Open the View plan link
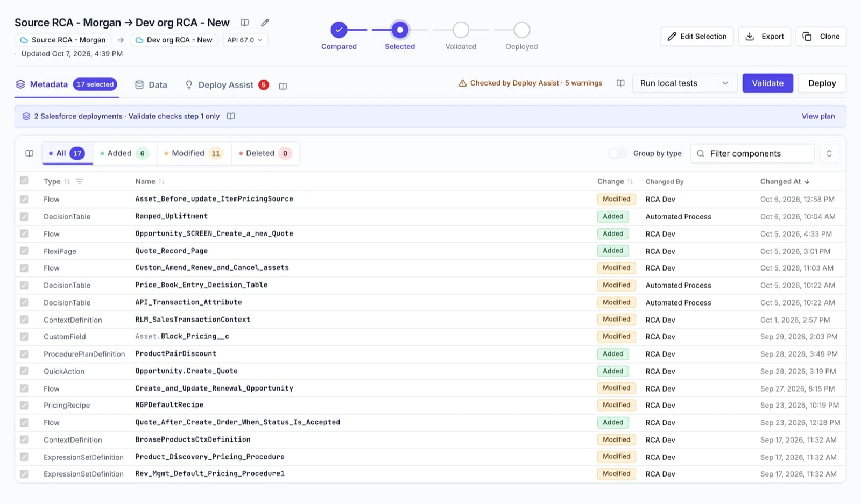Screen dimensions: 861x504 pyautogui.click(x=818, y=116)
